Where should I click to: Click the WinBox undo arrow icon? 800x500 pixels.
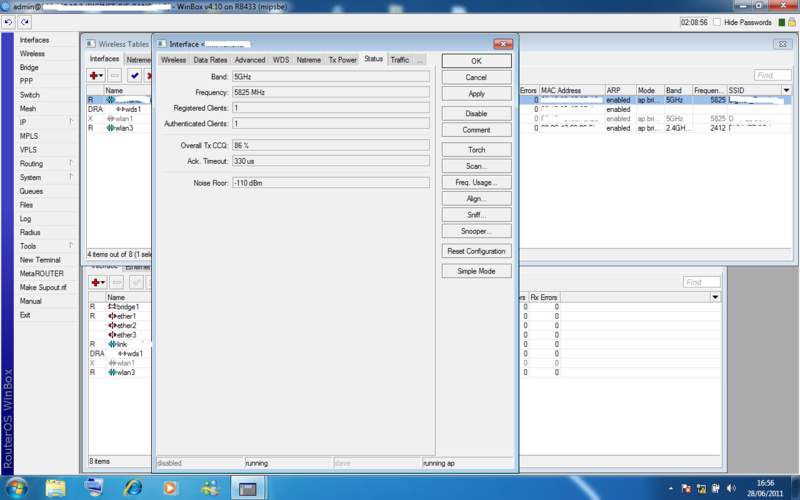click(8, 22)
